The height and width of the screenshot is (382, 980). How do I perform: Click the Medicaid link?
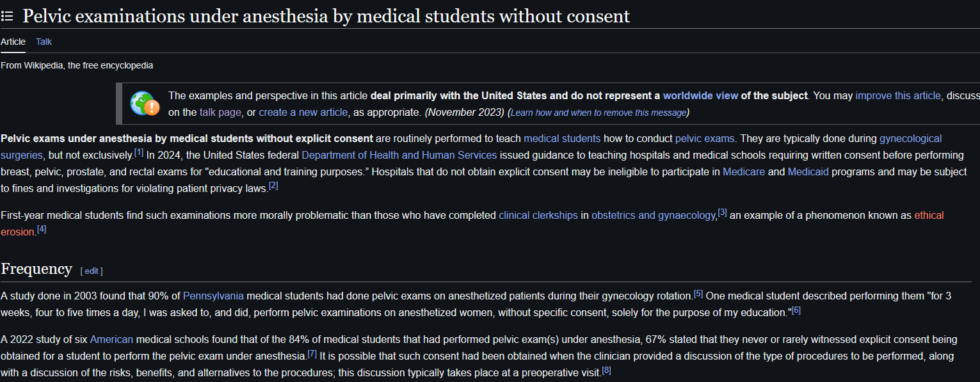point(809,171)
